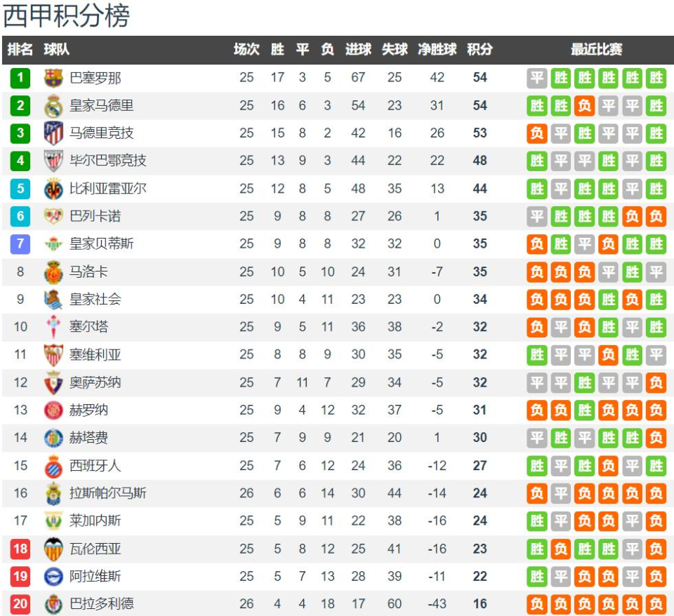Click the Celta Vigo crest icon
674x616 pixels.
[53, 327]
